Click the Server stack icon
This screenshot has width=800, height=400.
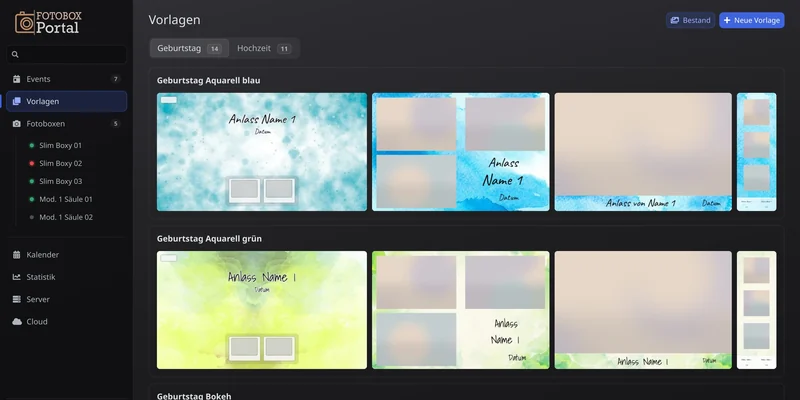click(x=17, y=299)
